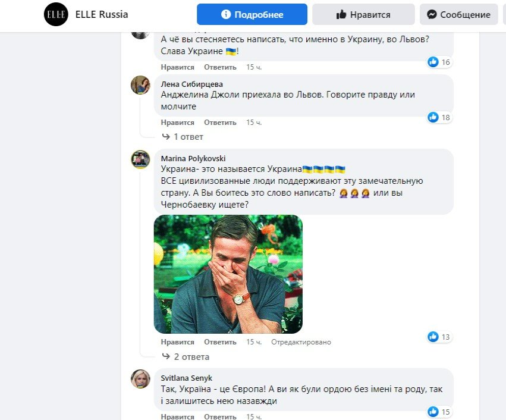Expand 2 ответа under Marina's comment
This screenshot has height=420, width=506.
(190, 356)
